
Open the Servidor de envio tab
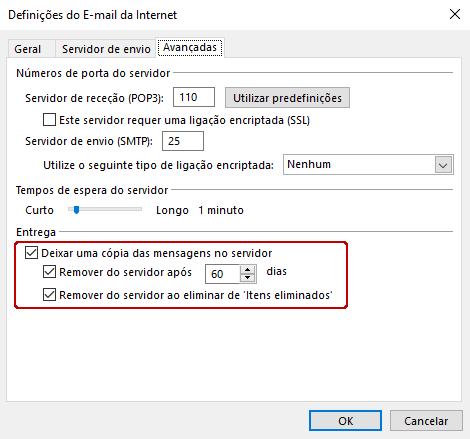click(106, 49)
